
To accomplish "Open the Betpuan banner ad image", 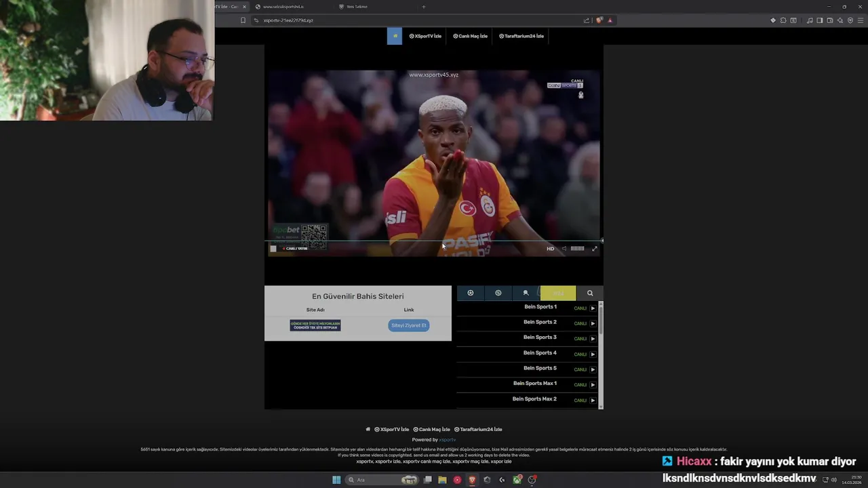I will pos(315,325).
